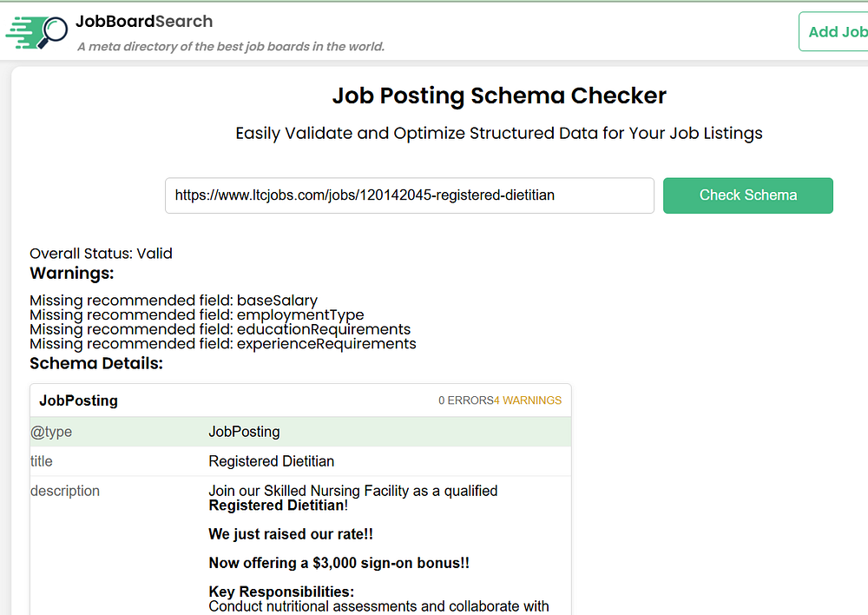
Task: Click the 4 WARNINGS indicator
Action: tap(528, 400)
